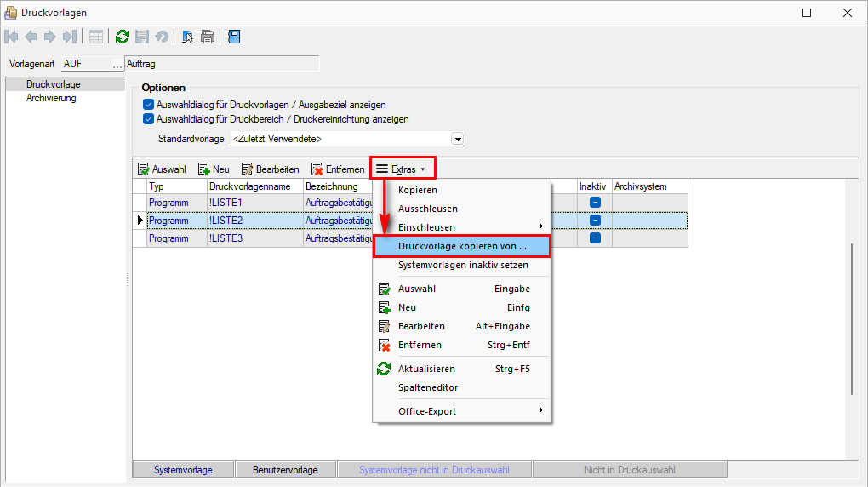Expand the Office-Export submenu

click(x=462, y=411)
